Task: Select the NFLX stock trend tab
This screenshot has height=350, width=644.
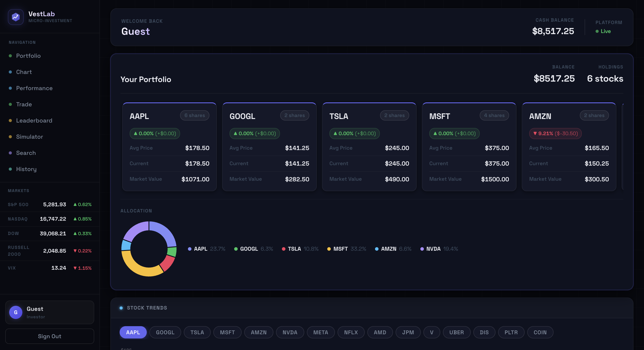Action: pos(351,332)
